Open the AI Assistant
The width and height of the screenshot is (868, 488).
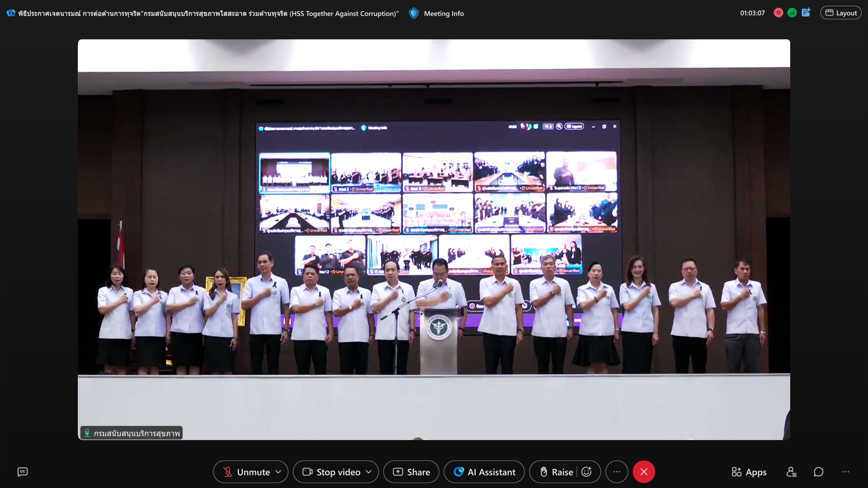click(484, 472)
